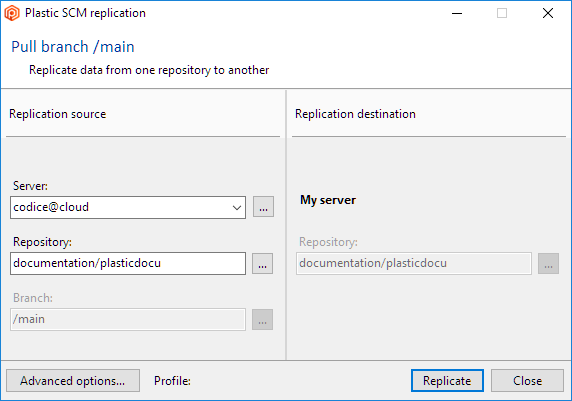This screenshot has height=401, width=572.
Task: Click the 'Replication destination' label
Action: [355, 114]
